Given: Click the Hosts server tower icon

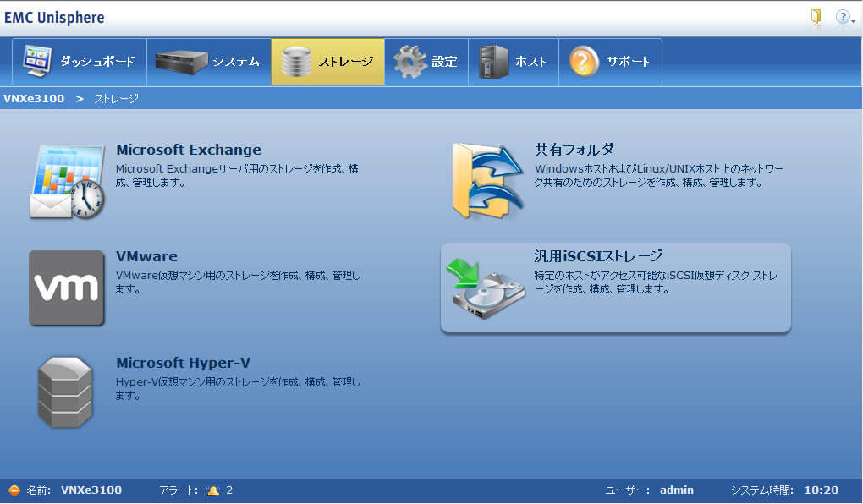Looking at the screenshot, I should (x=492, y=62).
